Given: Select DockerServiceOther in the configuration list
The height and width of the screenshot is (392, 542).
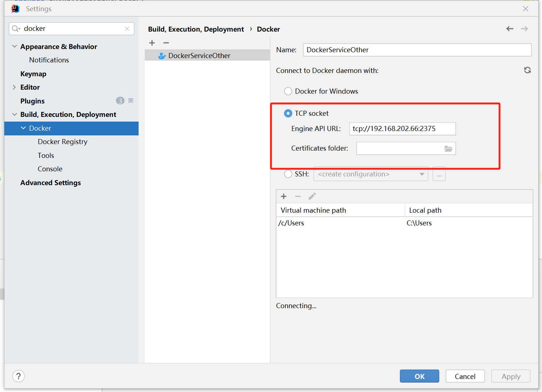Looking at the screenshot, I should [x=207, y=56].
